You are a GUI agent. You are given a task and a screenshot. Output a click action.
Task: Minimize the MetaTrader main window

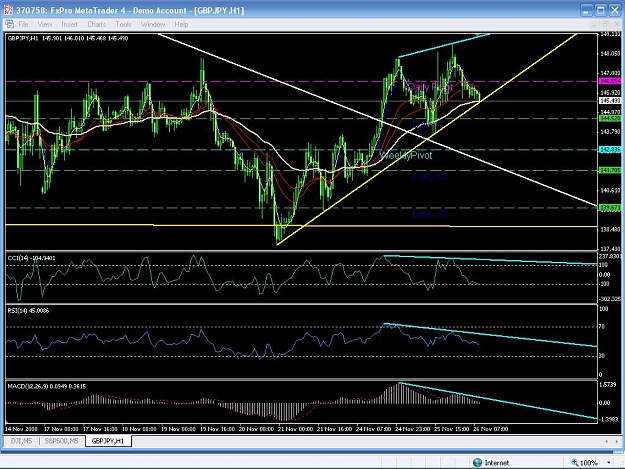click(586, 10)
